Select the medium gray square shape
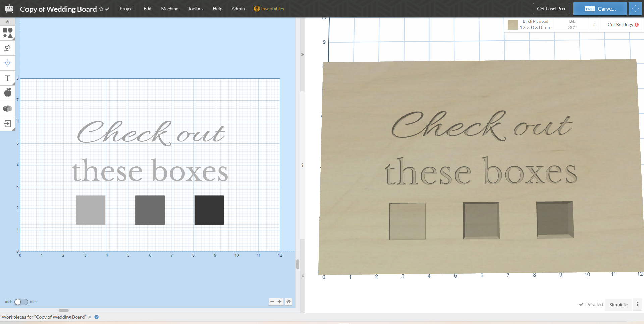The width and height of the screenshot is (644, 324). pos(150,210)
